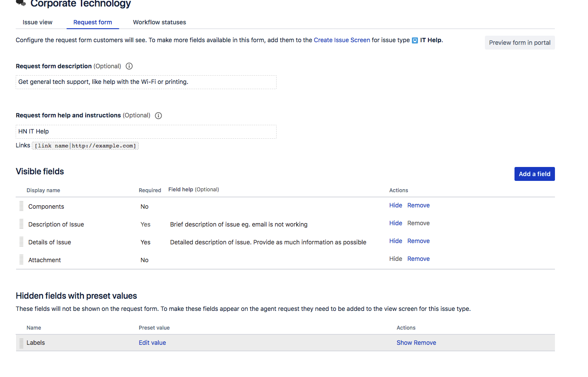This screenshot has width=588, height=377.
Task: Grab the drag handle beside Description of Issue
Action: pos(20,224)
